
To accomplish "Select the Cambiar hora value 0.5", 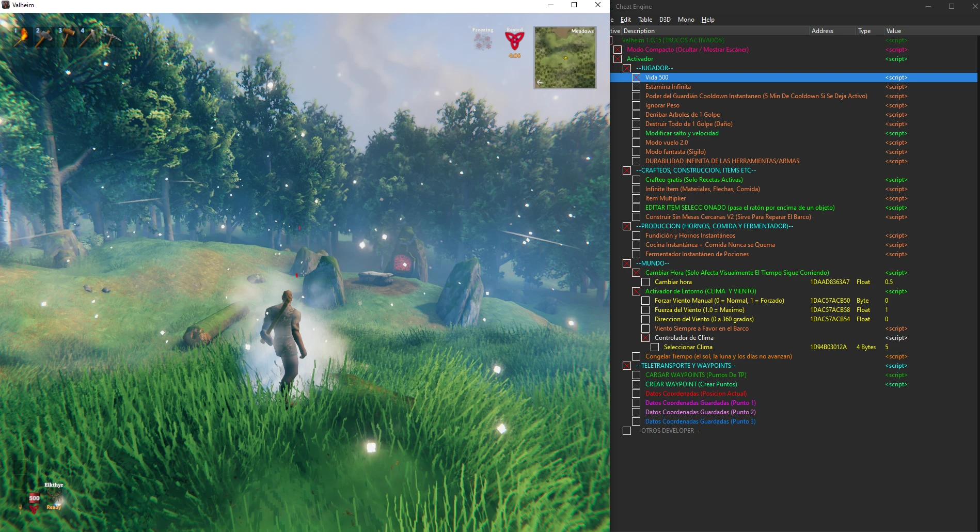I will click(889, 282).
